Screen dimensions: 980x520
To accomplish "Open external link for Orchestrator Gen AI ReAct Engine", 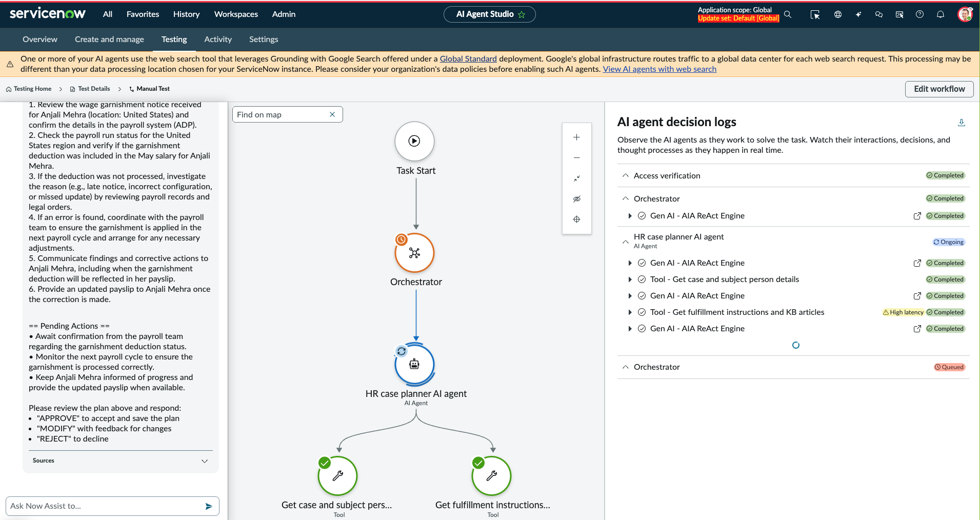I will coord(917,216).
